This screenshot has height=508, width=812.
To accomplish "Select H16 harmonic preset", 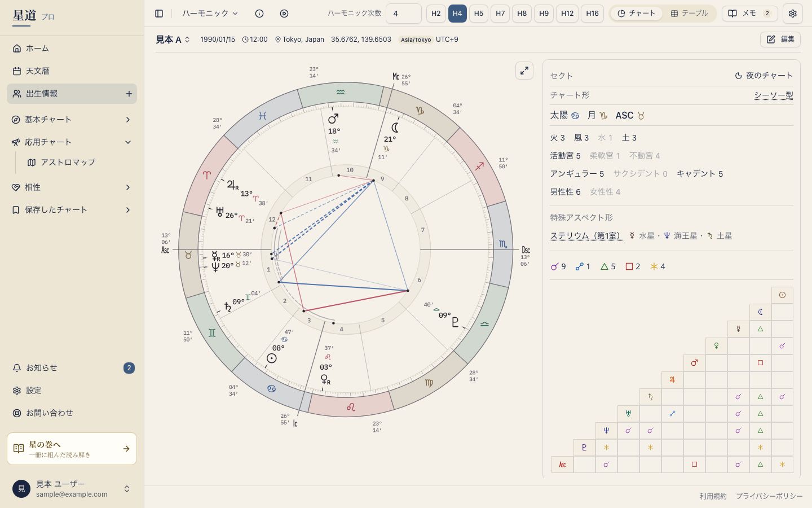I will pos(592,14).
